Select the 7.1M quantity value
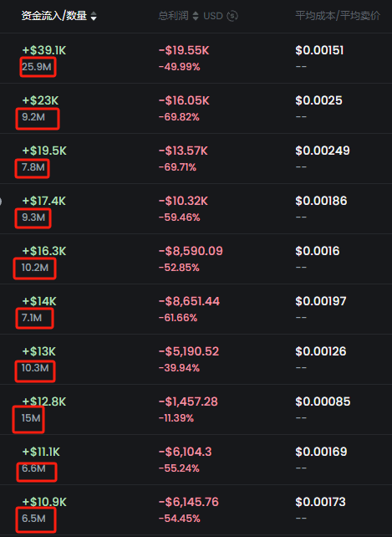Image resolution: width=392 pixels, height=537 pixels. pyautogui.click(x=32, y=318)
